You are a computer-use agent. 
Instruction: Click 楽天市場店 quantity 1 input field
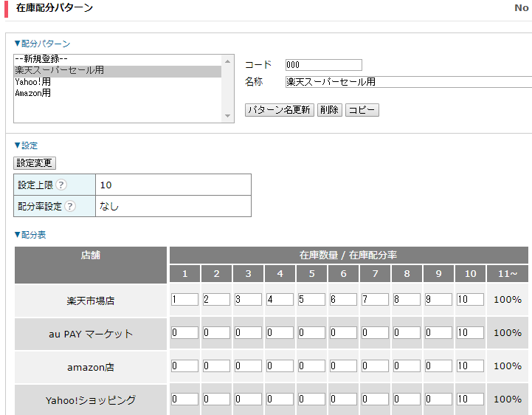click(x=184, y=300)
